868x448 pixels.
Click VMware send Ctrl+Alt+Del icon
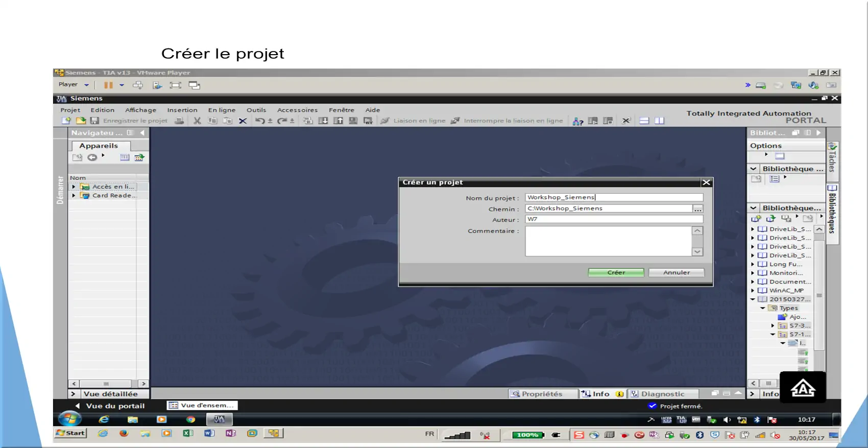pos(138,85)
